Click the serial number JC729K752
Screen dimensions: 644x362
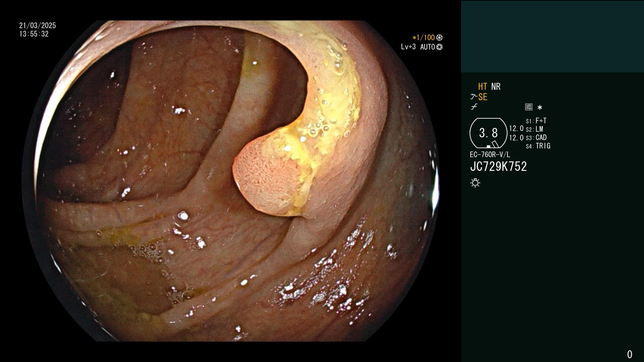pos(498,166)
